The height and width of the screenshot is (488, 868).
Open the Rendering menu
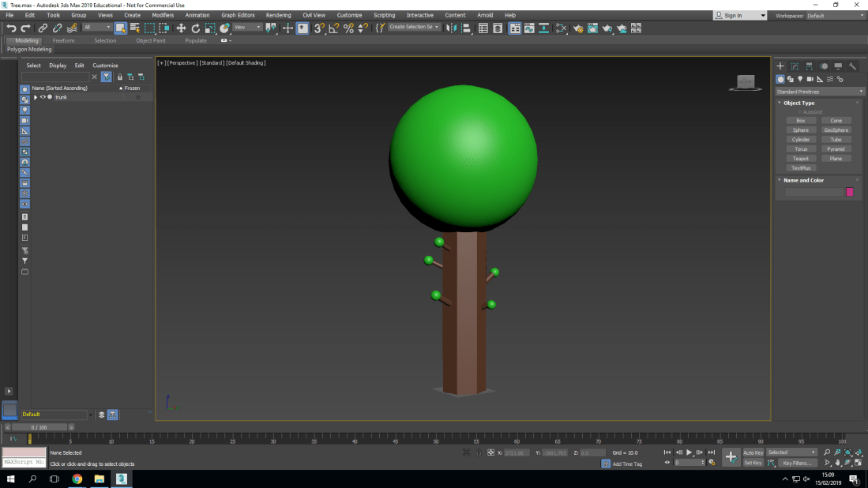(x=278, y=14)
